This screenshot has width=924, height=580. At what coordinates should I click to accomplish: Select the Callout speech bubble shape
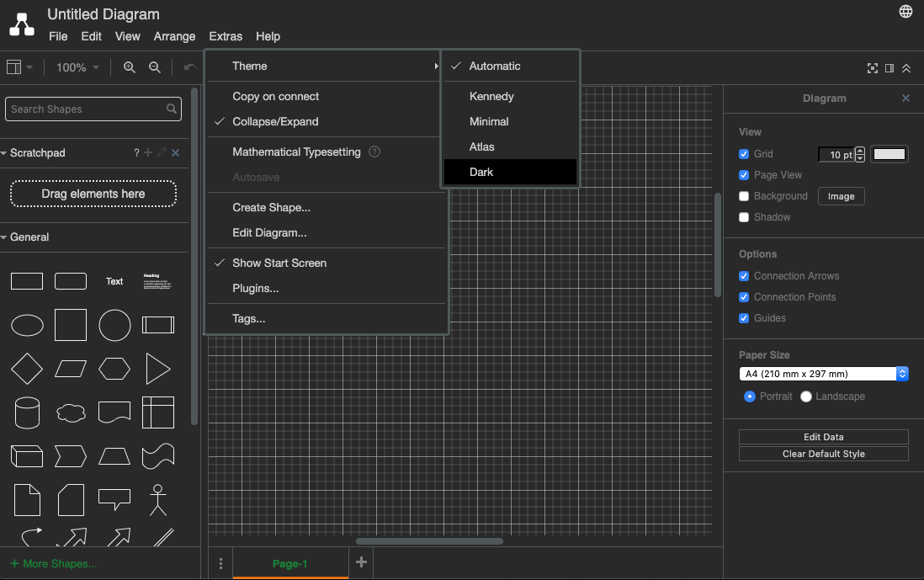[114, 499]
